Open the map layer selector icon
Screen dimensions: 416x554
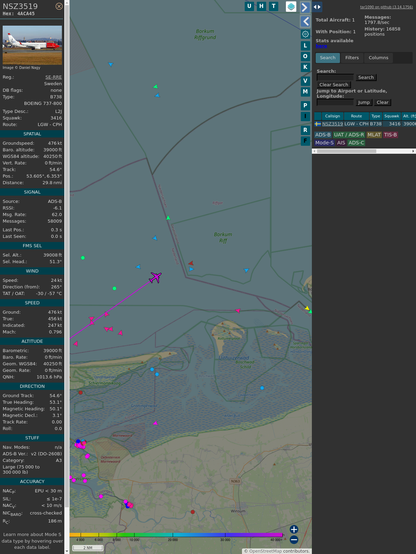pos(291,6)
